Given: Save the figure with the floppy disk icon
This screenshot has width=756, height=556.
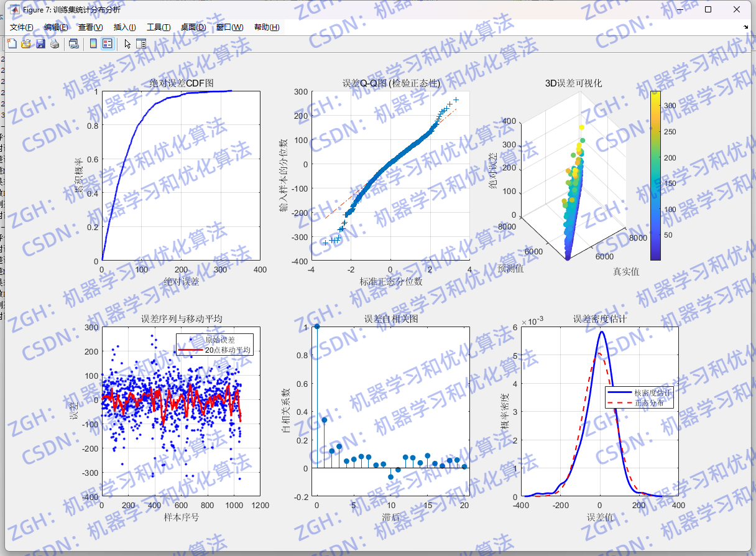Looking at the screenshot, I should (x=40, y=44).
